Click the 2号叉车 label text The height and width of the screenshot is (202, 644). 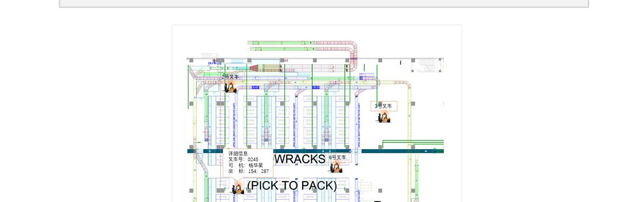click(230, 77)
